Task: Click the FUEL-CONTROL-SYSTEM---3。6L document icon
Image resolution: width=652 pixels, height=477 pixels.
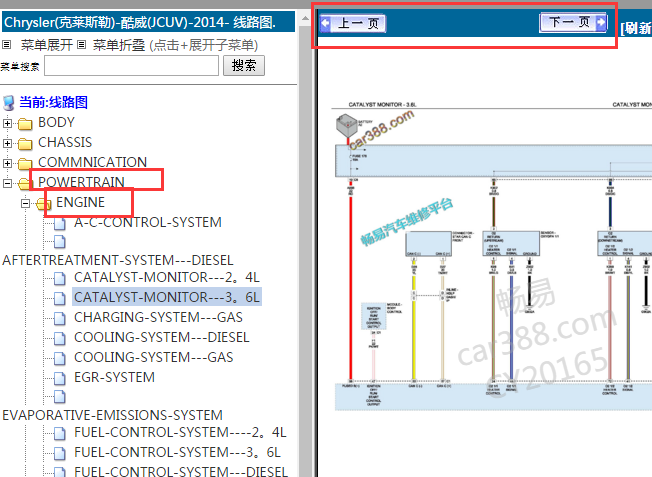Action: [59, 454]
